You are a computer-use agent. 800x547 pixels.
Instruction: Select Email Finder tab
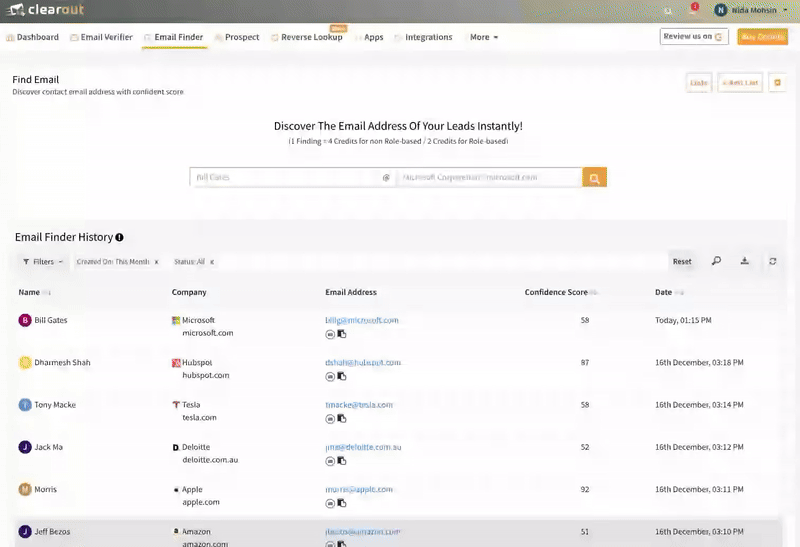[173, 37]
